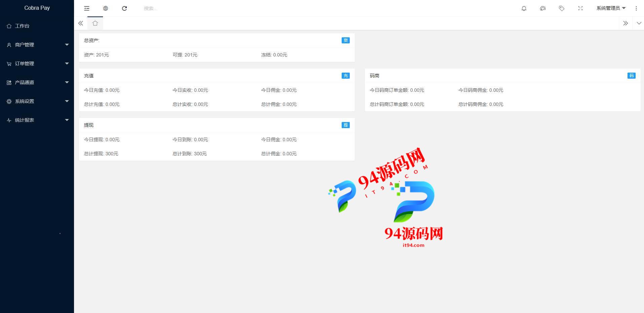Click the arrow beside 订单管理
644x313 pixels.
coord(67,64)
